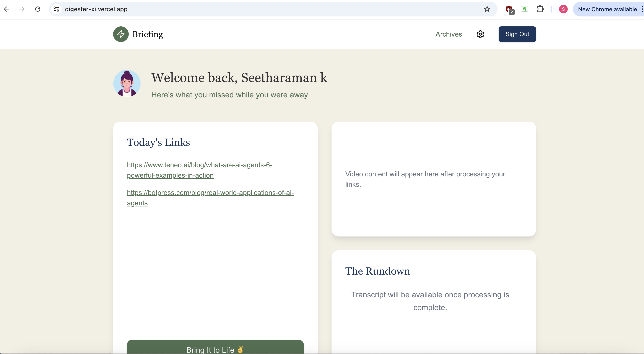Click the user avatar picture
644x354 pixels.
(x=127, y=83)
